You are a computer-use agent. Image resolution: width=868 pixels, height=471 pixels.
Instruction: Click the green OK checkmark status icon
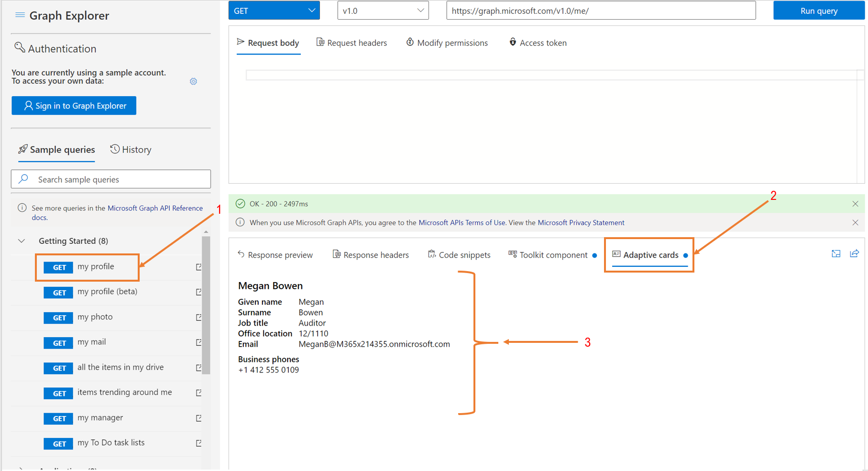[x=240, y=204]
